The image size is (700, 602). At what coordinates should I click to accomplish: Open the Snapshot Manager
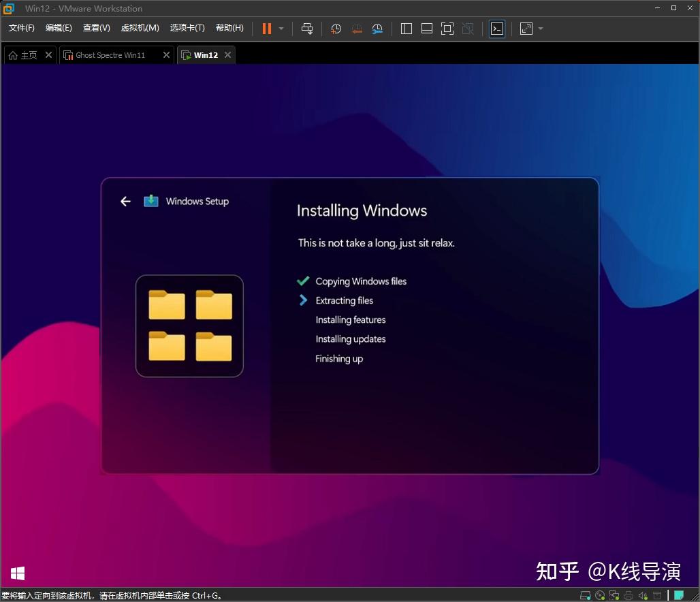(377, 29)
